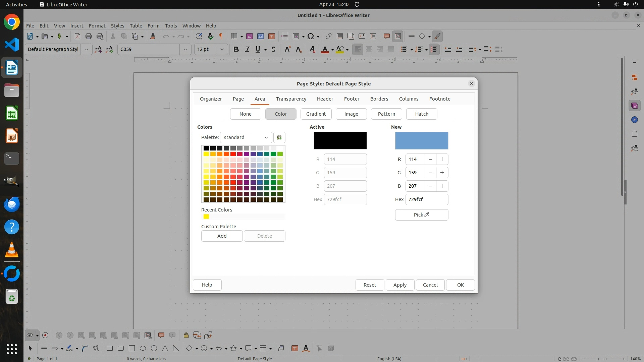Click the Print icon in toolbar
Viewport: 644px width, 362px height.
tap(89, 36)
